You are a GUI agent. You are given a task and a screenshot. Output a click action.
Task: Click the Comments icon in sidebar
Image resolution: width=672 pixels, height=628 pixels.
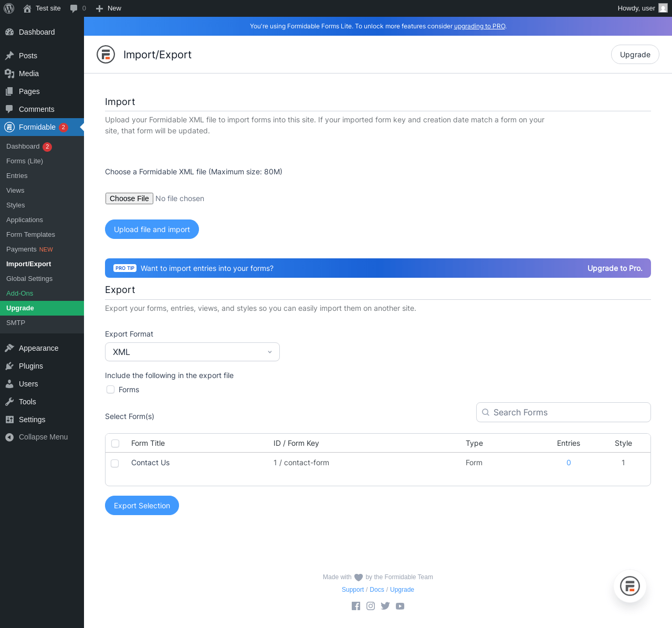[9, 109]
